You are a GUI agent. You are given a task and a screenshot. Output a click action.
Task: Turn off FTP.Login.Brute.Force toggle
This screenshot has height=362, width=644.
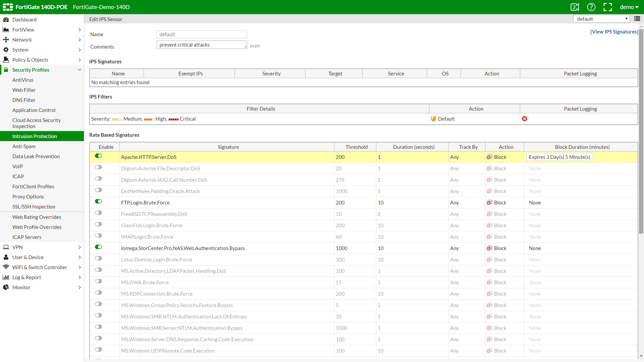point(98,201)
